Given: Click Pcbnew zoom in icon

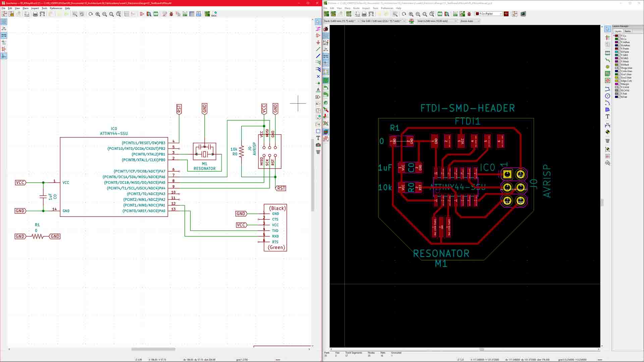Looking at the screenshot, I should coord(411,14).
